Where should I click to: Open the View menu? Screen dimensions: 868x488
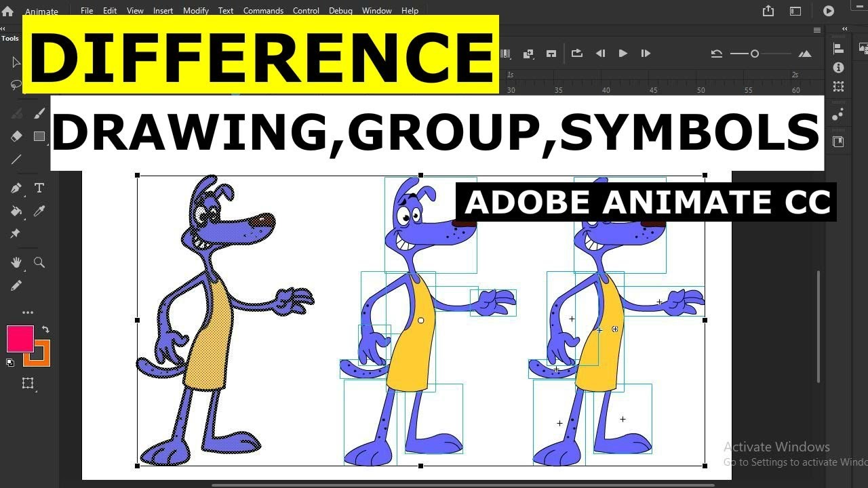[x=135, y=11]
